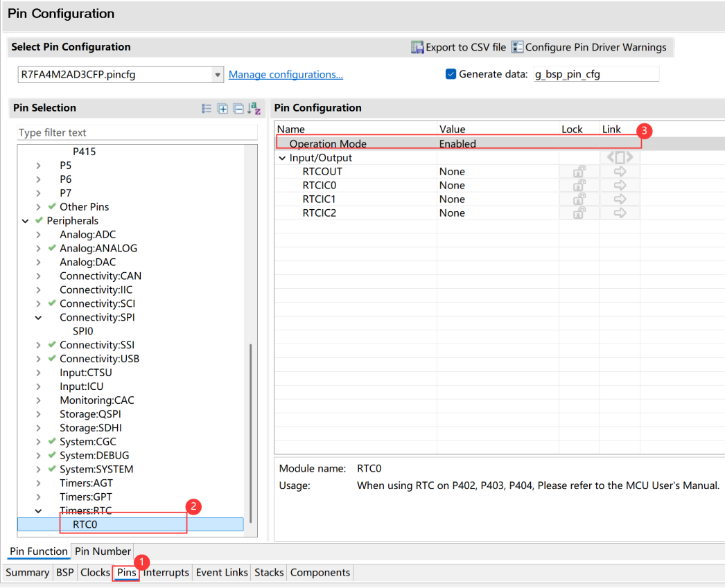Select the Timers:AGT tree item
The height and width of the screenshot is (588, 725).
coord(86,483)
